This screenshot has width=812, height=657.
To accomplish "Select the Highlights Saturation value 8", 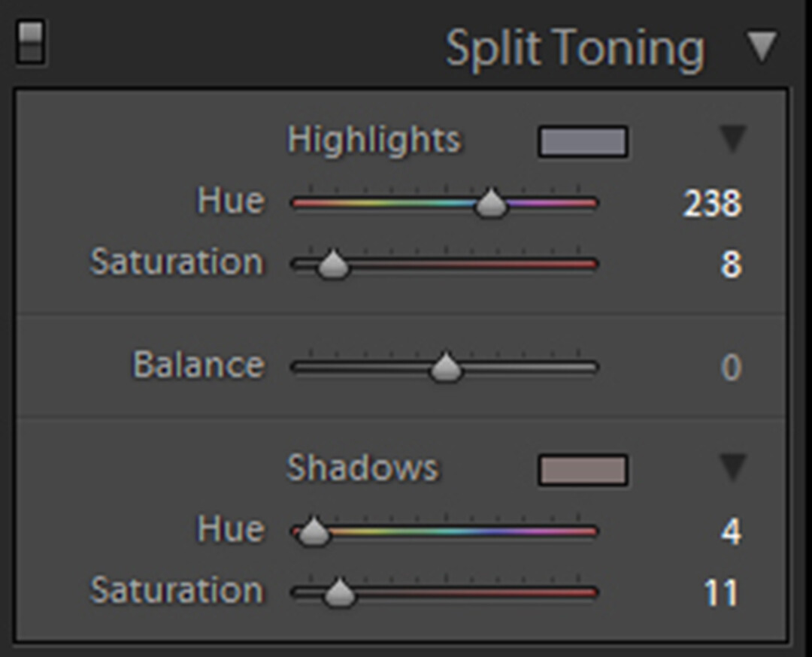I will (x=730, y=265).
